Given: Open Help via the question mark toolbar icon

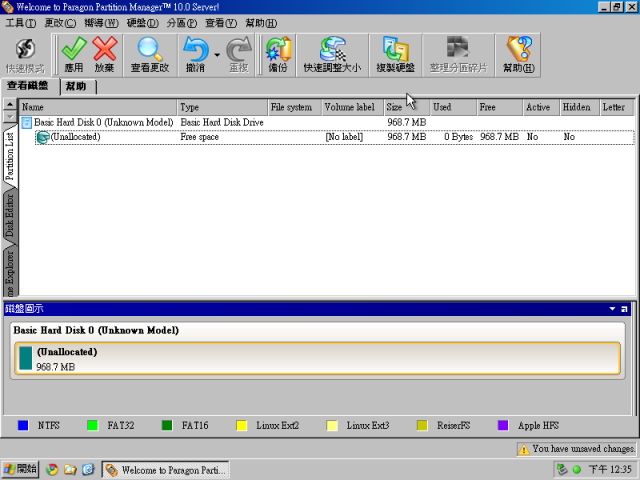Looking at the screenshot, I should 518,56.
